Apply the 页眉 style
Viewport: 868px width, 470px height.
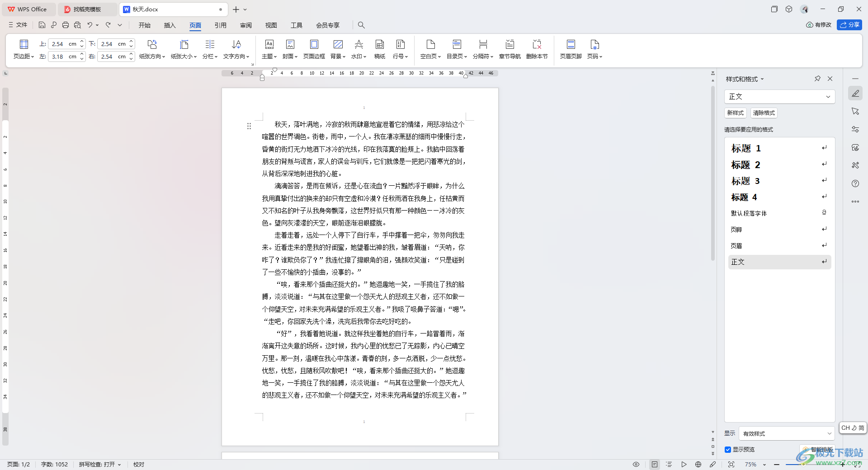(x=779, y=246)
